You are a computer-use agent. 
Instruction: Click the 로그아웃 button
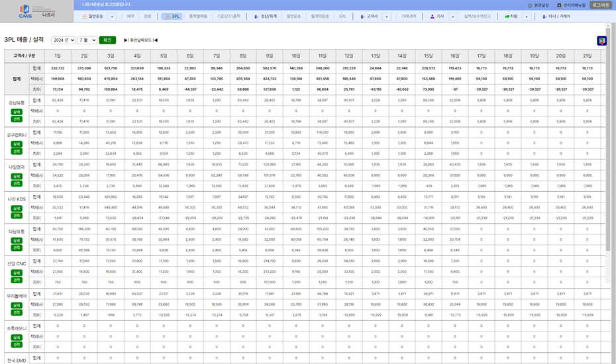(601, 5)
